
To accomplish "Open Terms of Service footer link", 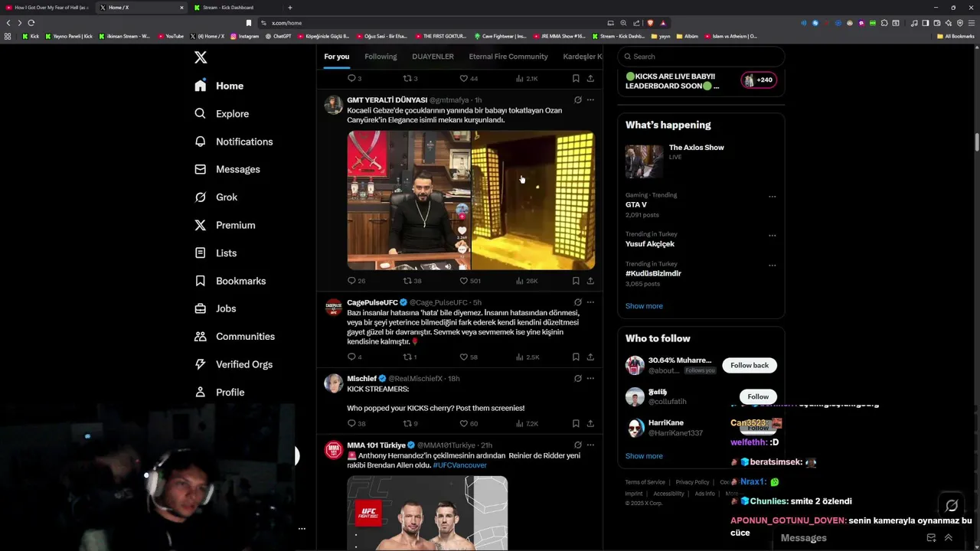I will pyautogui.click(x=645, y=482).
